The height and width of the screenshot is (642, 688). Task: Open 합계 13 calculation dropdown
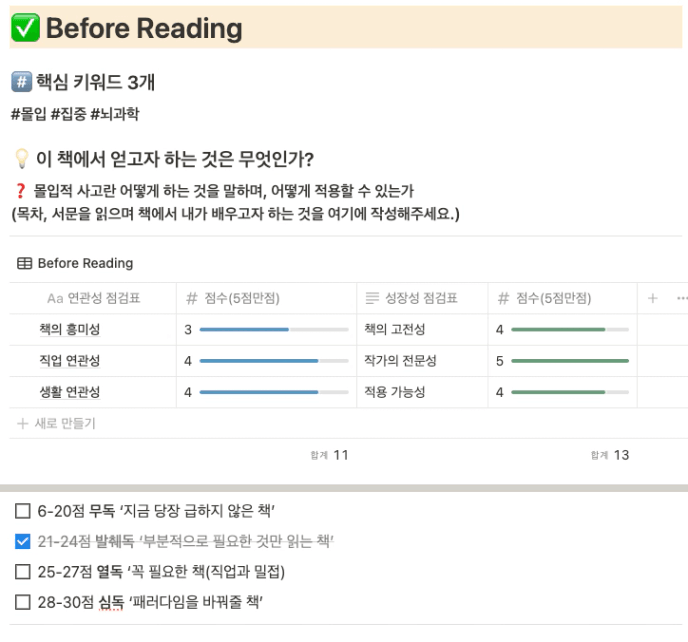pos(610,455)
